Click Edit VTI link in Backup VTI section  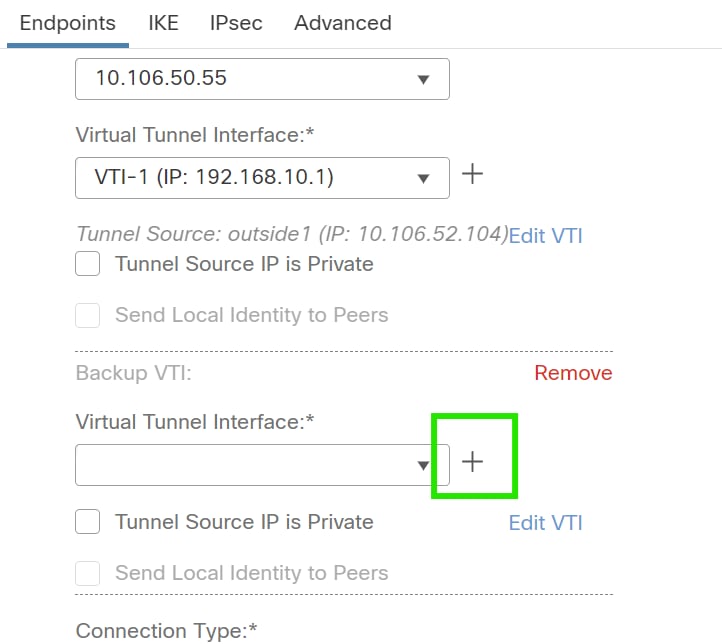545,522
